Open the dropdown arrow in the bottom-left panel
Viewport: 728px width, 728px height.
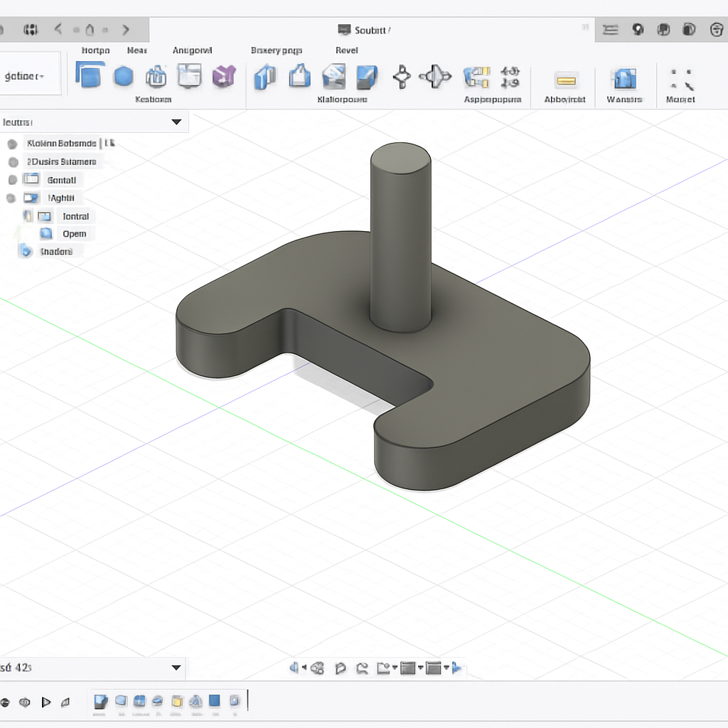[x=176, y=668]
